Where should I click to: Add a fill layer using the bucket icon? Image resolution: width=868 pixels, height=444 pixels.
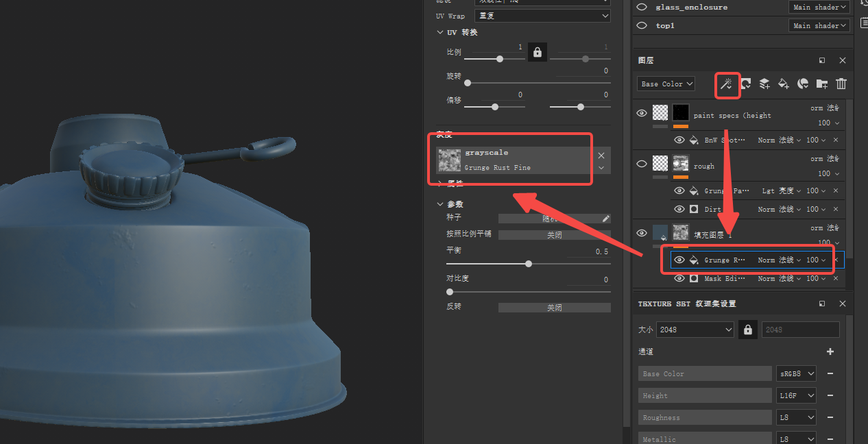(x=784, y=84)
